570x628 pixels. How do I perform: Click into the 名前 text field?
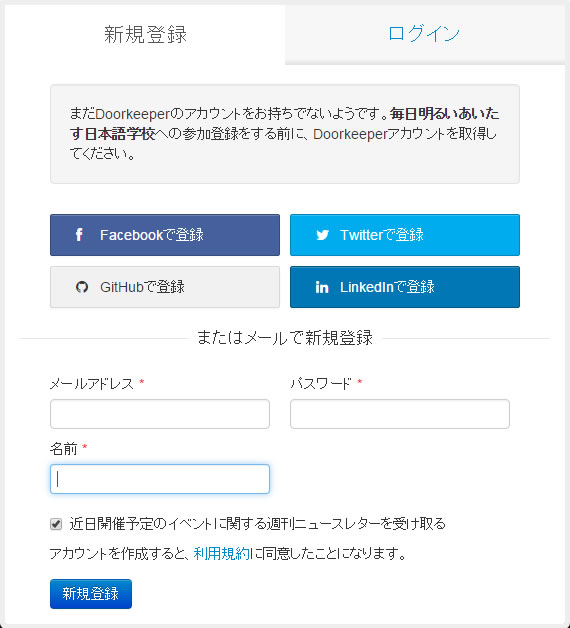point(160,479)
